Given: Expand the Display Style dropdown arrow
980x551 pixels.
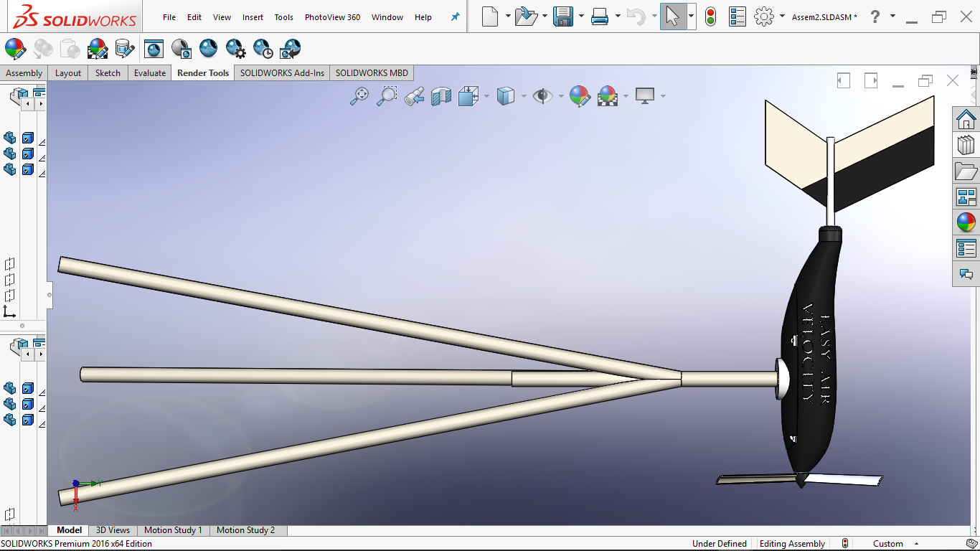Looking at the screenshot, I should point(524,96).
